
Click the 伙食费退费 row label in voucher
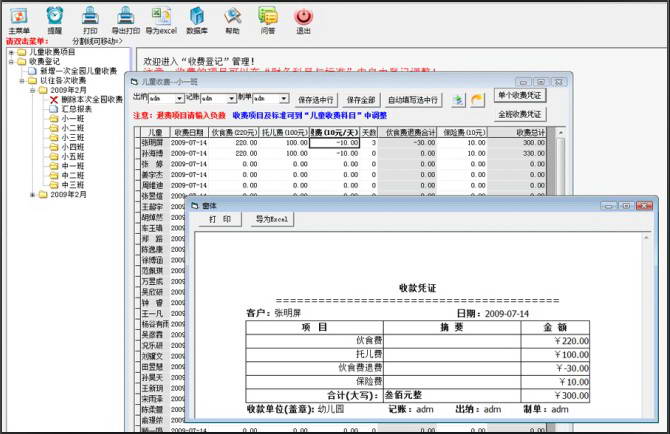[x=360, y=368]
